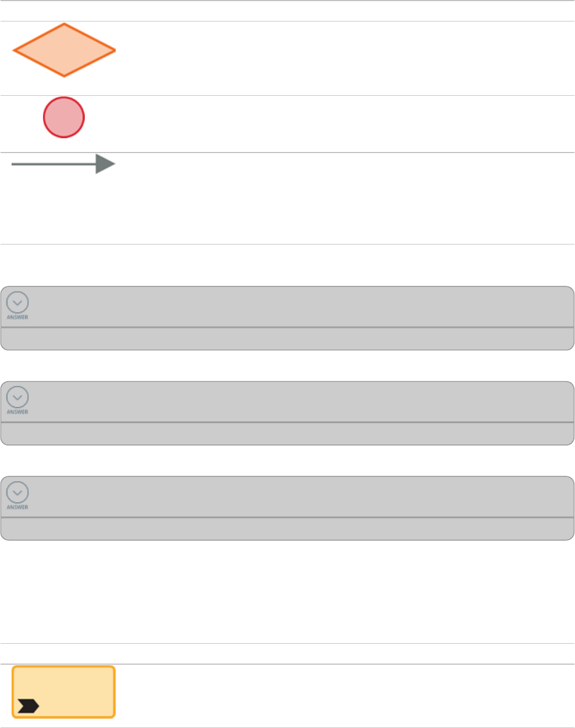Click the lower strip of the first answer panel
575x728 pixels.
pos(287,339)
